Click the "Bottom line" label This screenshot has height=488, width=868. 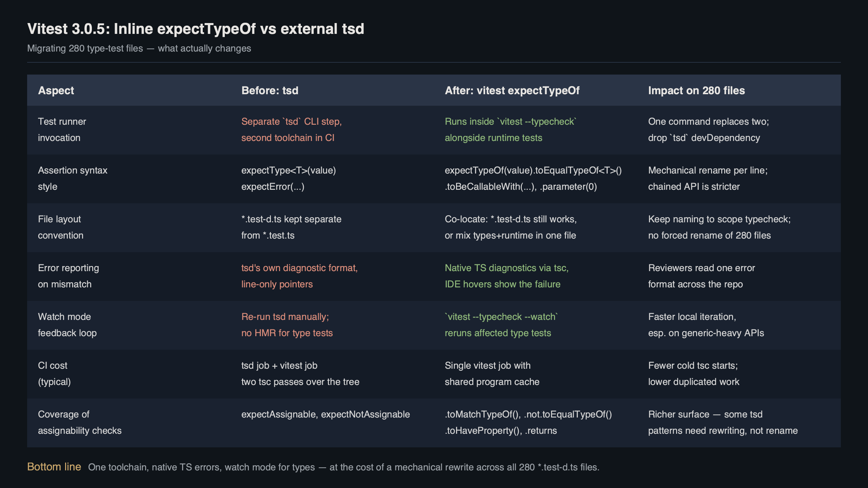[54, 466]
